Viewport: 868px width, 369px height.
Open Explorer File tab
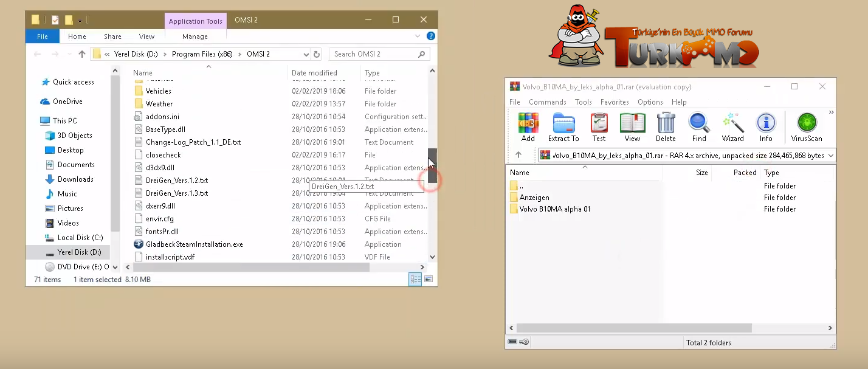[x=43, y=36]
